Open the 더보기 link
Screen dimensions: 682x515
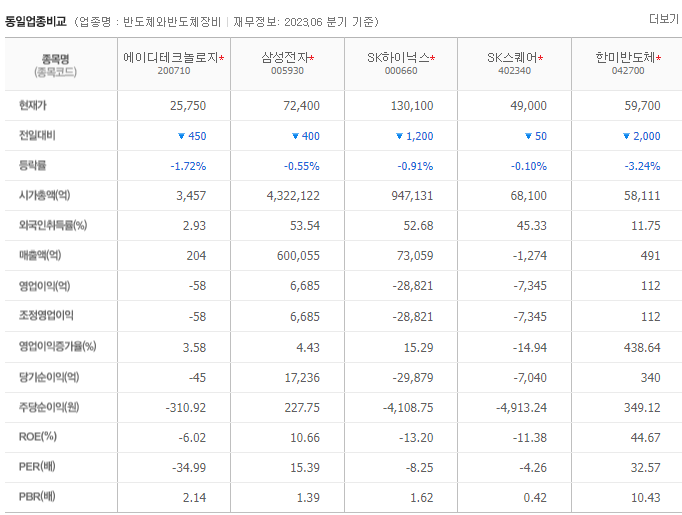tap(664, 19)
